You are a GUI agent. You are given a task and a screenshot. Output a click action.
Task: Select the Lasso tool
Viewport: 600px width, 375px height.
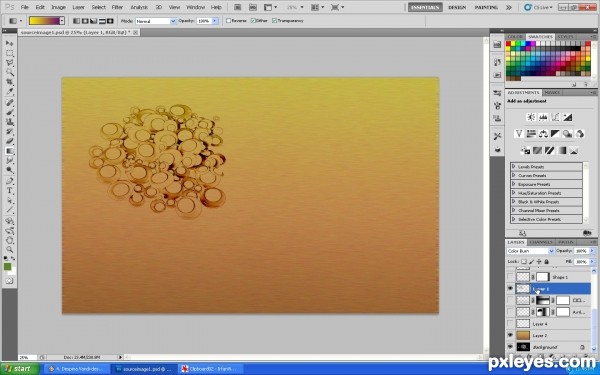coord(10,63)
